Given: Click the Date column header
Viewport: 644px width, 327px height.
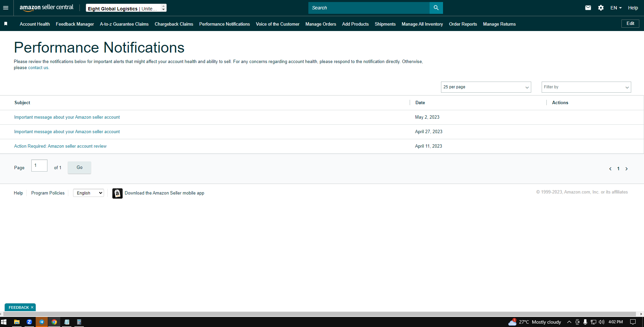Looking at the screenshot, I should [x=420, y=103].
